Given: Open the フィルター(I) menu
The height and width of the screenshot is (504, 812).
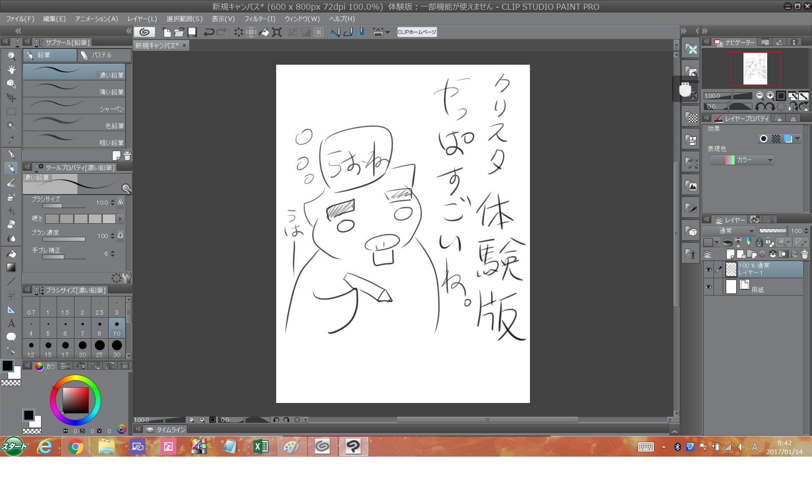Looking at the screenshot, I should point(259,19).
